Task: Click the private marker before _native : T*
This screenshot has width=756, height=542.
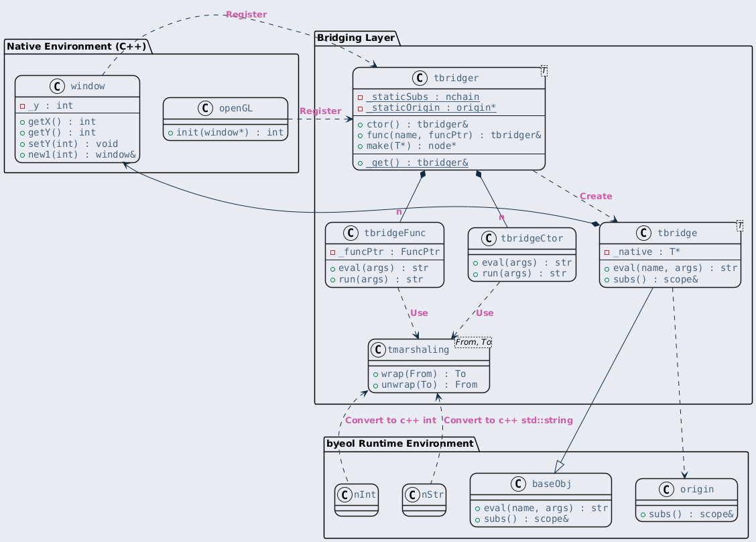Action: coord(607,252)
